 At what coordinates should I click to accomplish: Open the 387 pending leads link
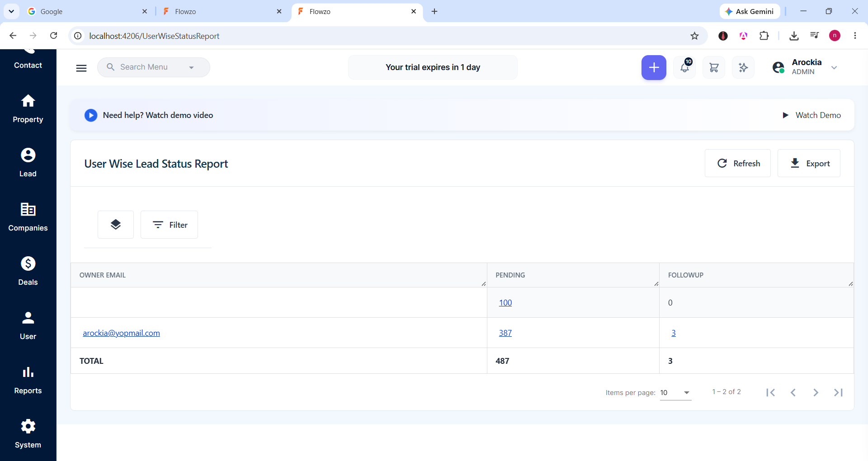click(505, 333)
